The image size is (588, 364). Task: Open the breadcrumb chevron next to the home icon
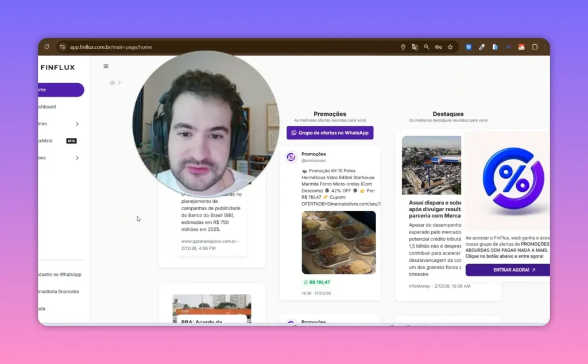coord(119,82)
